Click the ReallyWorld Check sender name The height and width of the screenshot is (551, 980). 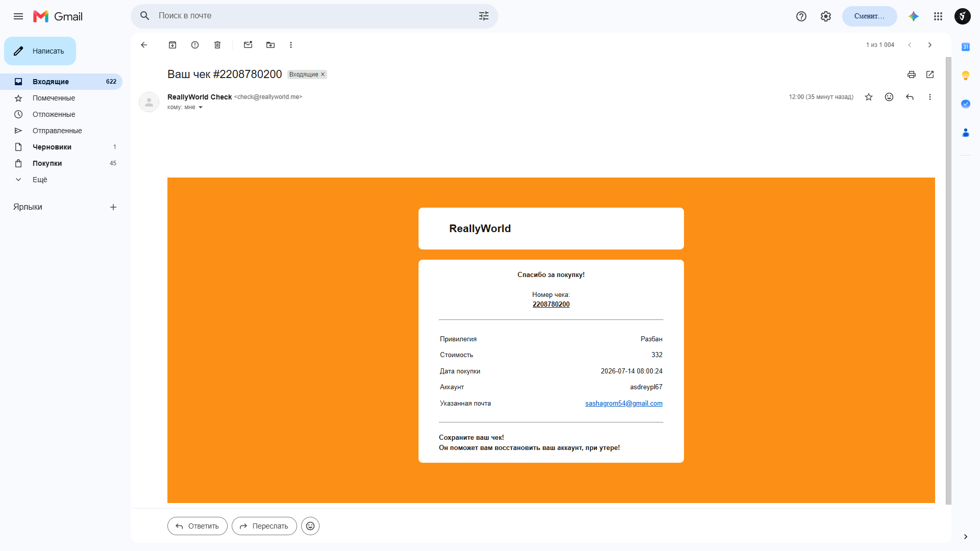pos(200,97)
